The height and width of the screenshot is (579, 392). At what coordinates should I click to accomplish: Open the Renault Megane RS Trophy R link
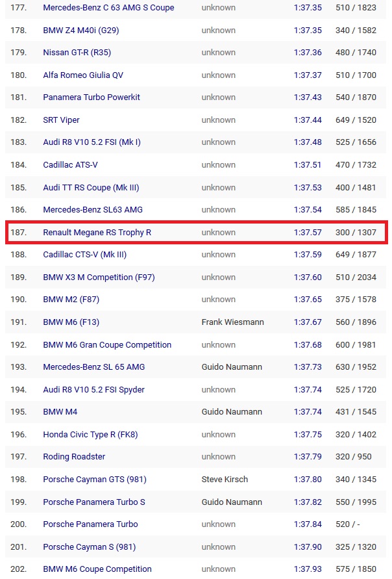coord(97,232)
